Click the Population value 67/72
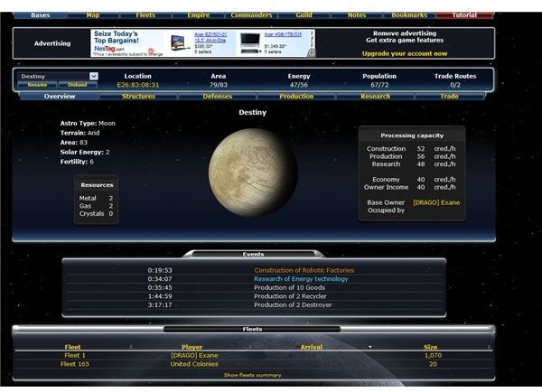The width and height of the screenshot is (542, 392). coord(379,85)
